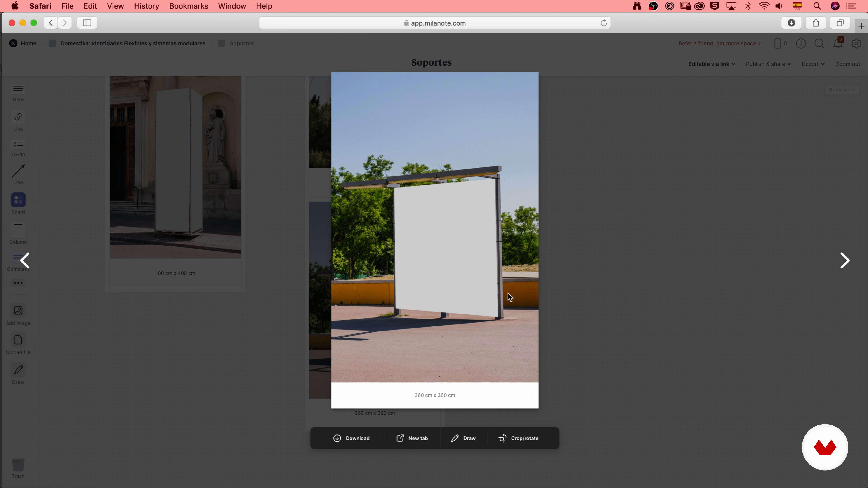Select the Line tool in sidebar
The height and width of the screenshot is (488, 868).
click(18, 174)
